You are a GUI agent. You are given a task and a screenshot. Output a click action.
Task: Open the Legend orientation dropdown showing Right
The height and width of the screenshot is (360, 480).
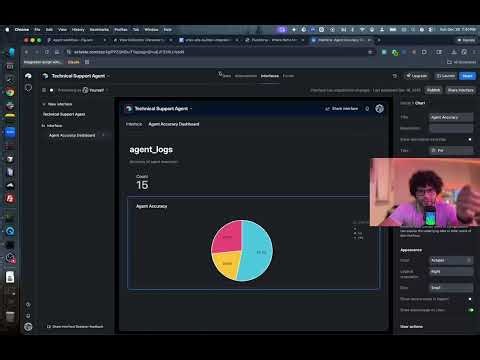tap(451, 272)
